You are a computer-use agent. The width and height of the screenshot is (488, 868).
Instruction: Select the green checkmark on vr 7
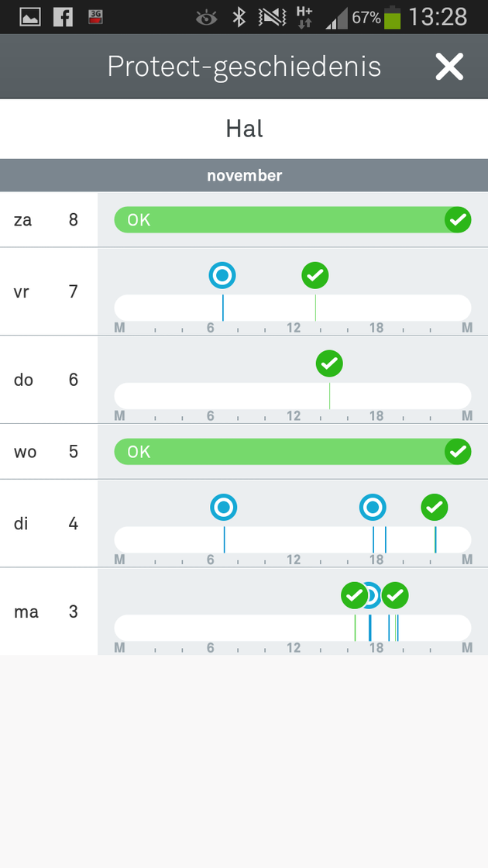[315, 275]
